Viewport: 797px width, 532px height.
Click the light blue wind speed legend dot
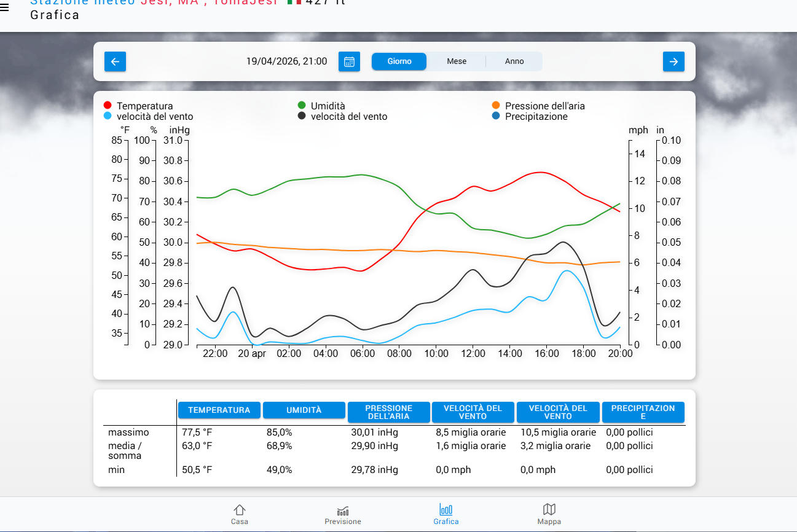point(108,116)
